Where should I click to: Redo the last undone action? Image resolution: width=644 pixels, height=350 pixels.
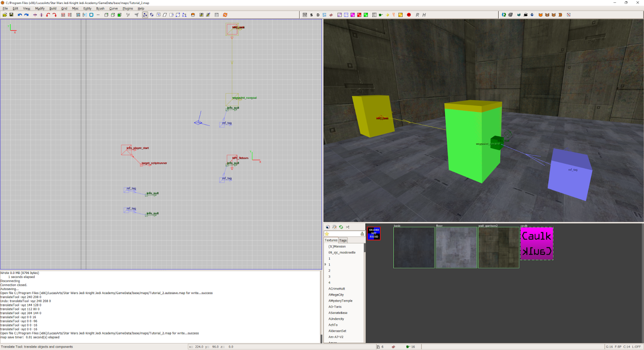pos(27,15)
